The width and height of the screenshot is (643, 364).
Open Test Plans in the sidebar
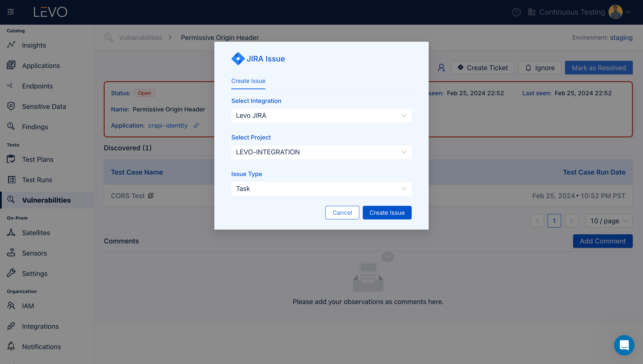pos(37,159)
